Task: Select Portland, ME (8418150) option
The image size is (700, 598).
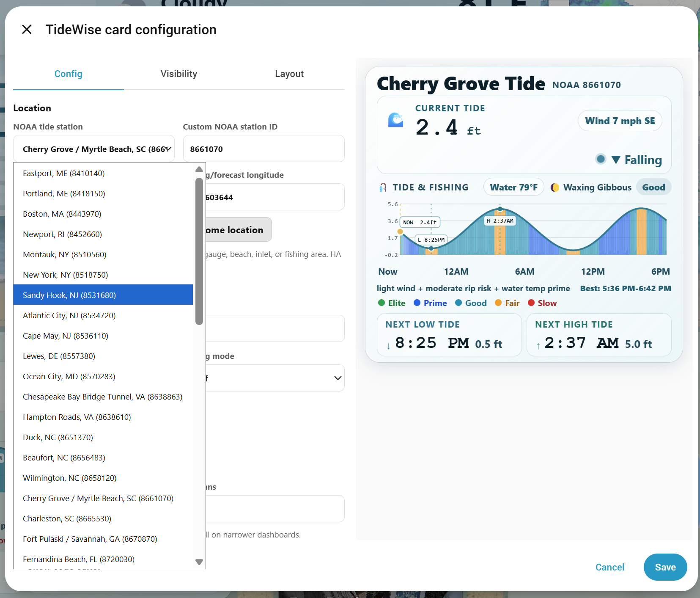Action: 103,194
